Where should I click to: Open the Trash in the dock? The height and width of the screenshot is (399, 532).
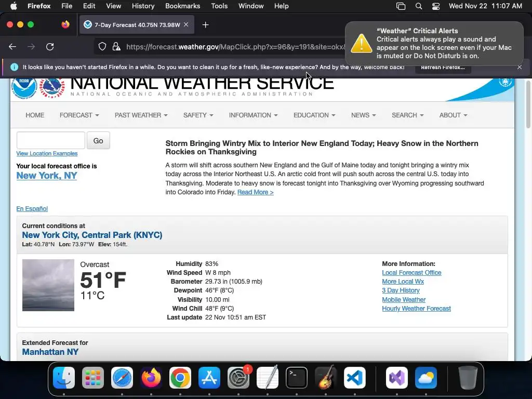(468, 378)
